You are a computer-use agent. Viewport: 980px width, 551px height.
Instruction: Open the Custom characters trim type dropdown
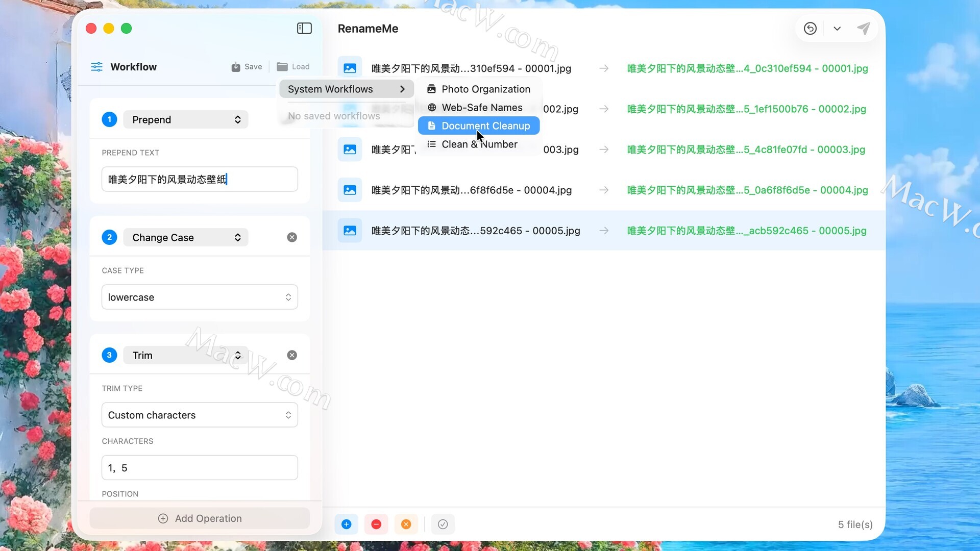[x=200, y=415]
